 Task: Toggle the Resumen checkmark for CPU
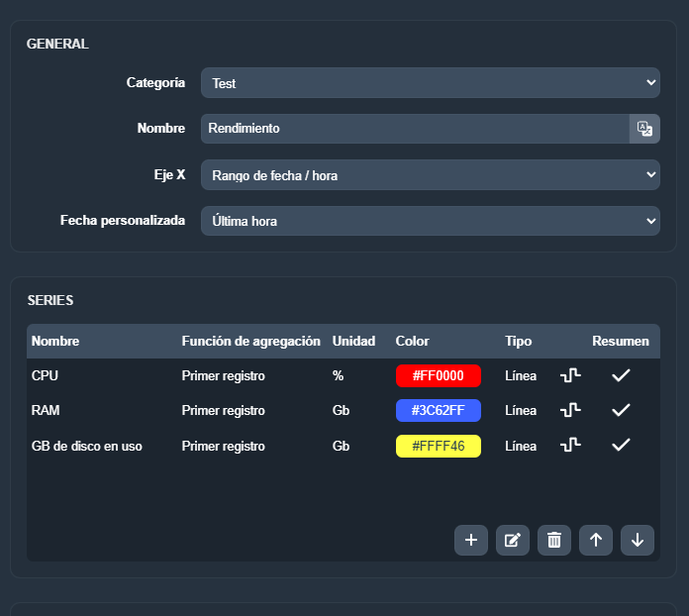(621, 375)
